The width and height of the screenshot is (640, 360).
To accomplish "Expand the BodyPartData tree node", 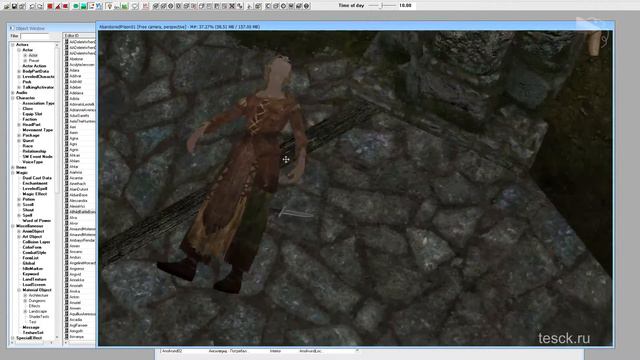I will coord(19,71).
